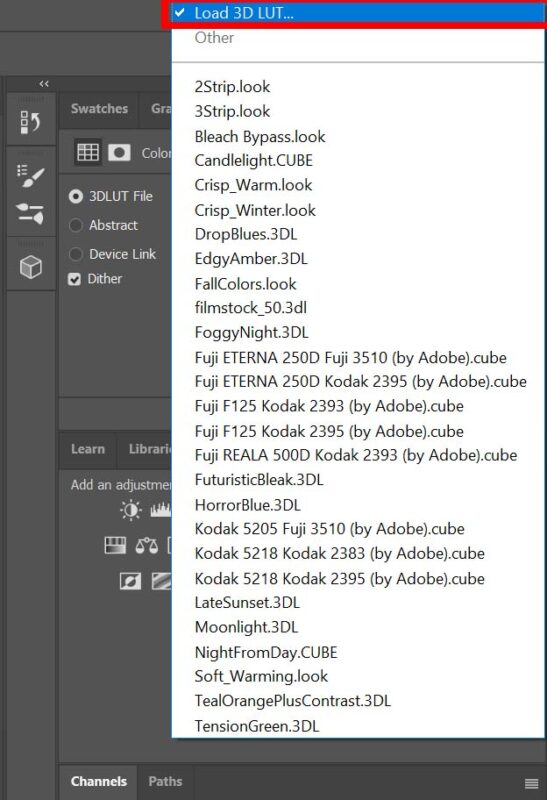Select Crisp_Winter.look LUT

pyautogui.click(x=358, y=210)
